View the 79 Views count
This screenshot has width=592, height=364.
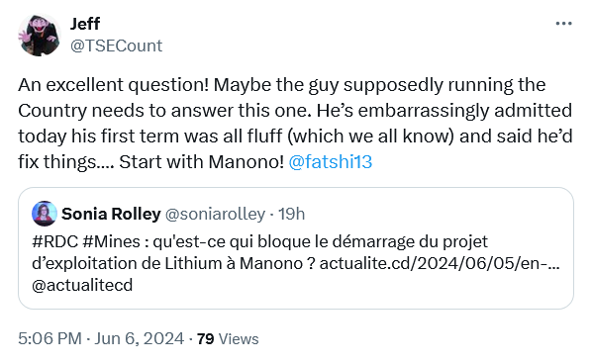click(x=228, y=338)
